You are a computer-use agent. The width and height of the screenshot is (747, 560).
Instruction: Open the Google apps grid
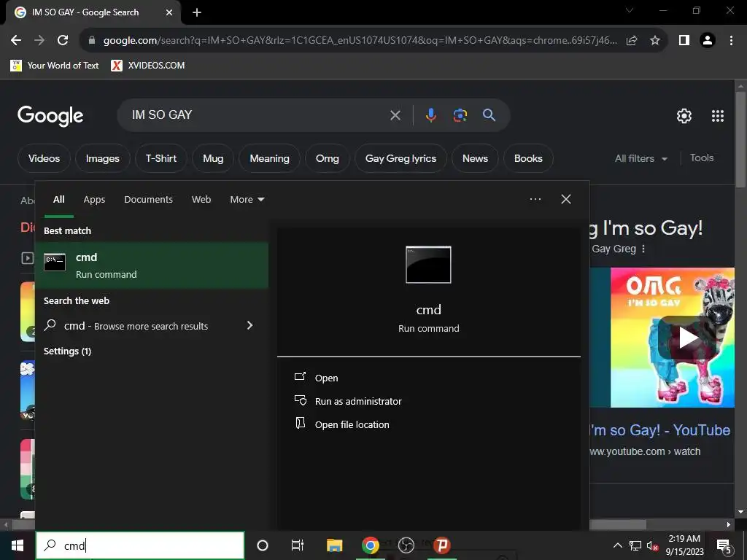[x=718, y=116]
